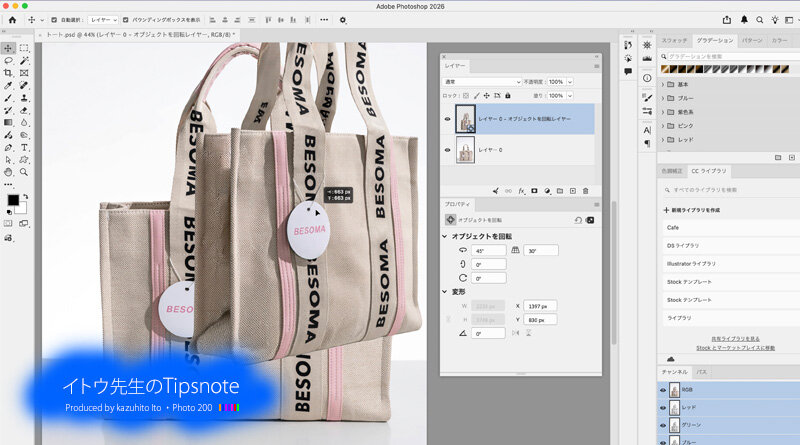Expand the レッド gradient folder
800x445 pixels.
pos(663,139)
